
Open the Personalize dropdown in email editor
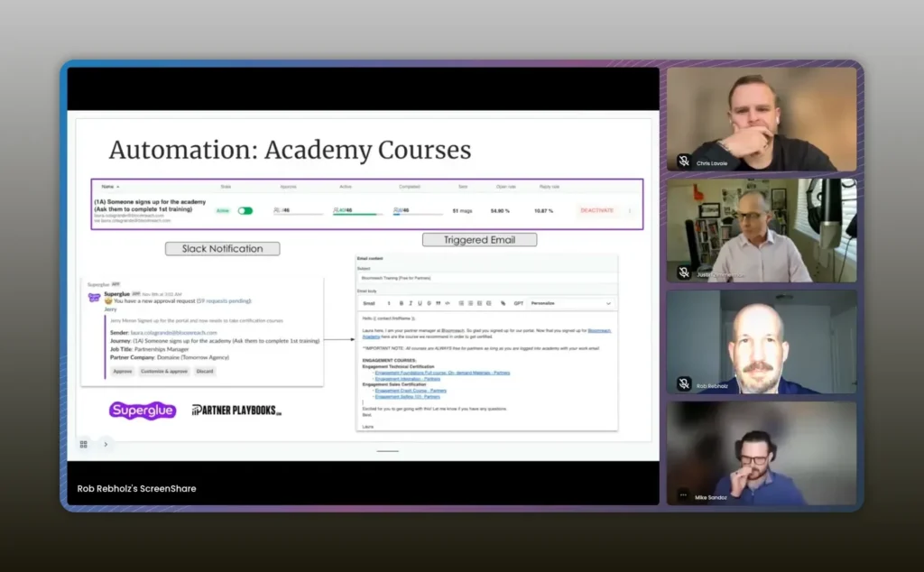570,303
